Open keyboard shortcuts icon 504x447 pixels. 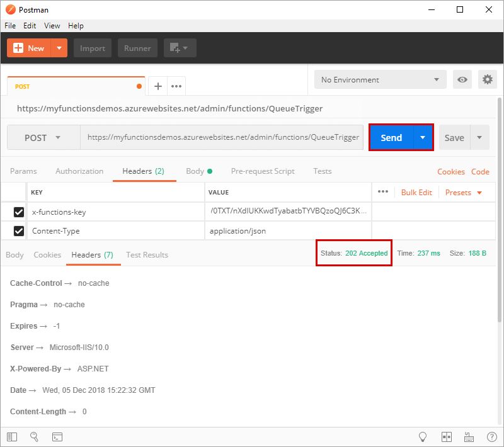pyautogui.click(x=469, y=437)
